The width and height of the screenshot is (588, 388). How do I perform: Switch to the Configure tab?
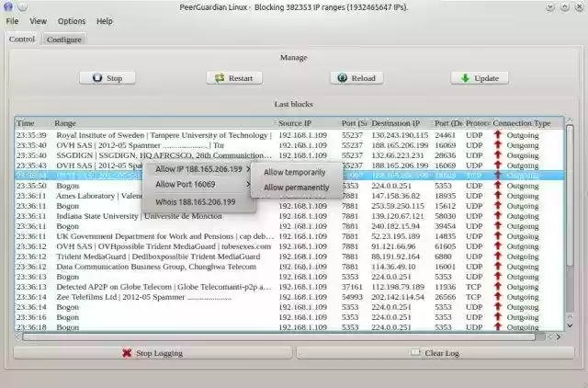tap(63, 40)
